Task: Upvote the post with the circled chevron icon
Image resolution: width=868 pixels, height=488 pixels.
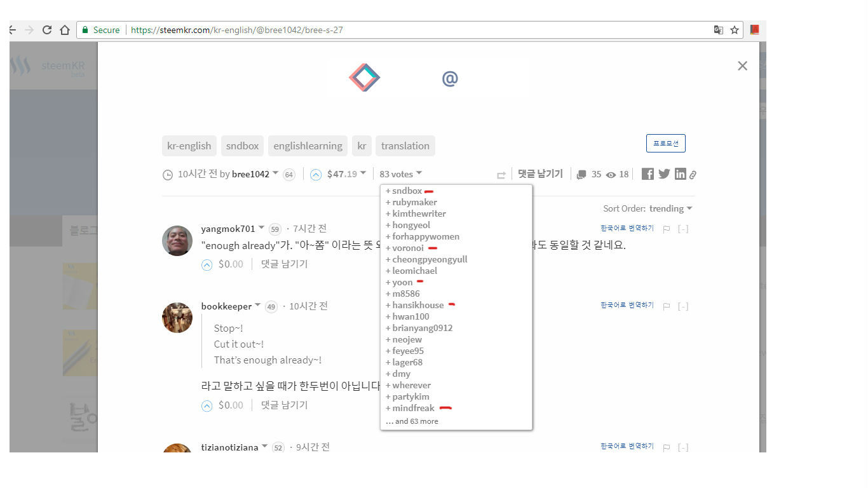Action: (x=316, y=173)
